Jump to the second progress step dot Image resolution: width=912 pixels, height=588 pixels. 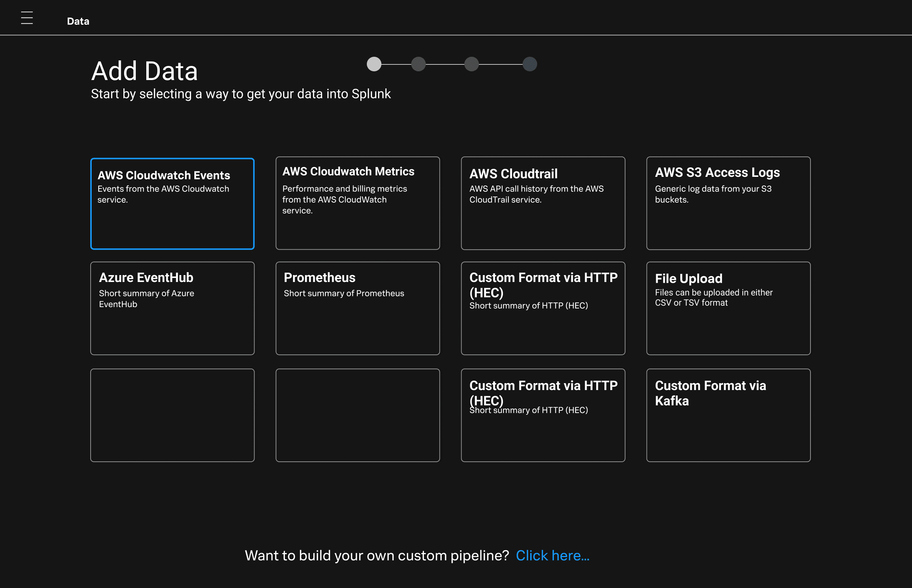click(418, 64)
